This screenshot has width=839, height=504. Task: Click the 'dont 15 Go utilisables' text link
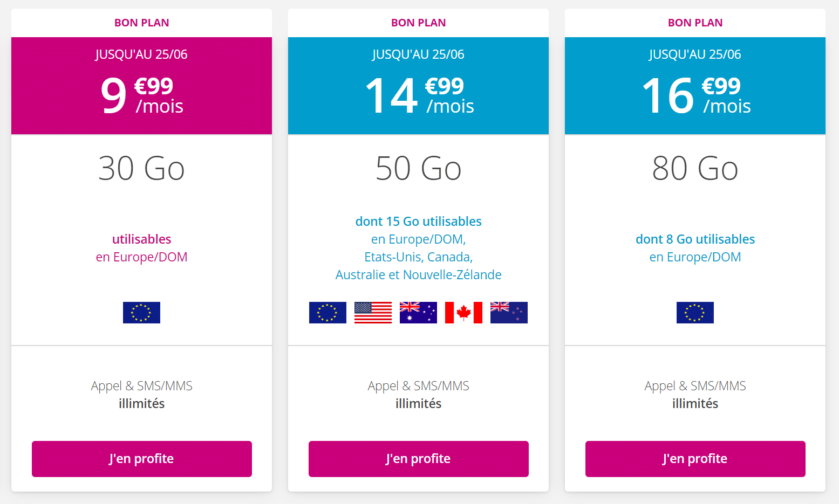(418, 221)
